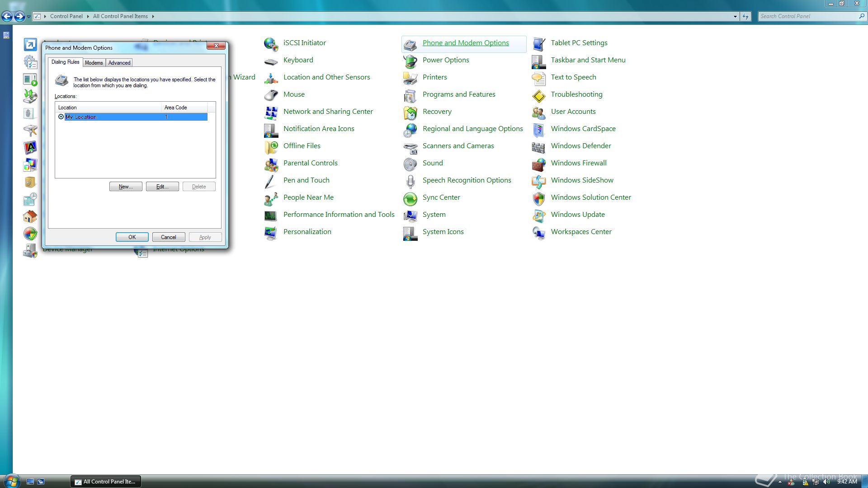Open Speech Recognition Options microphone icon
The image size is (868, 488).
point(410,181)
